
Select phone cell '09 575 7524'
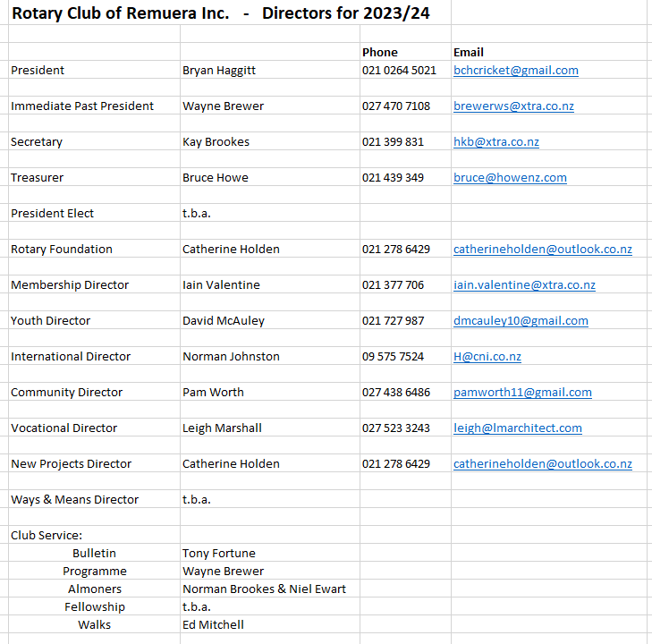click(x=405, y=356)
